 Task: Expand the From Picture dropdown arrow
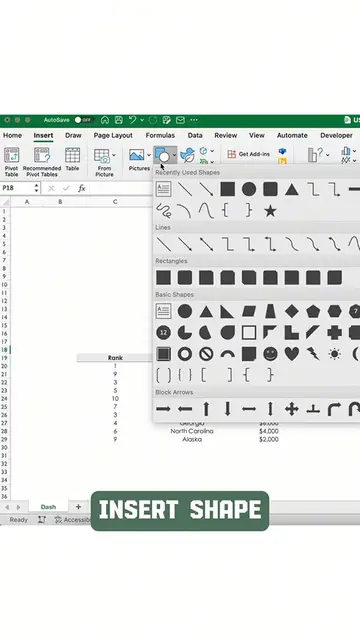pyautogui.click(x=113, y=155)
